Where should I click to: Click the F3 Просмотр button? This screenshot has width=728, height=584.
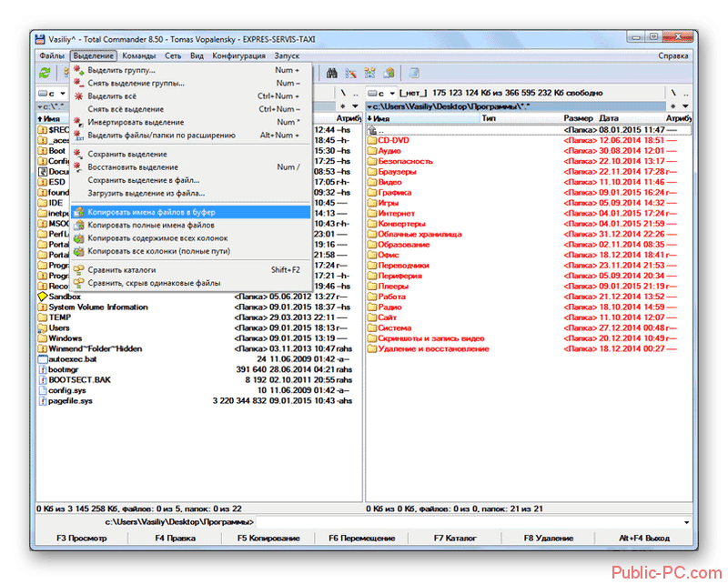[82, 538]
